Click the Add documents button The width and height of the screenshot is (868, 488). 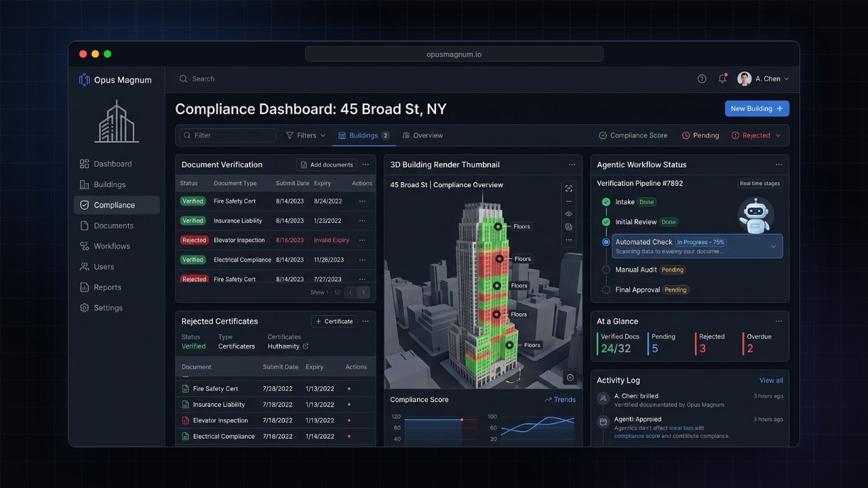[326, 165]
